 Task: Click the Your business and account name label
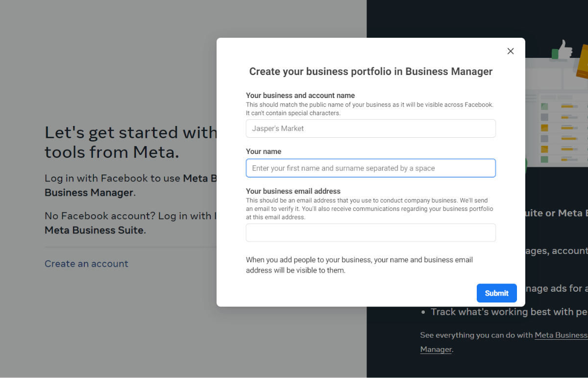click(x=300, y=96)
